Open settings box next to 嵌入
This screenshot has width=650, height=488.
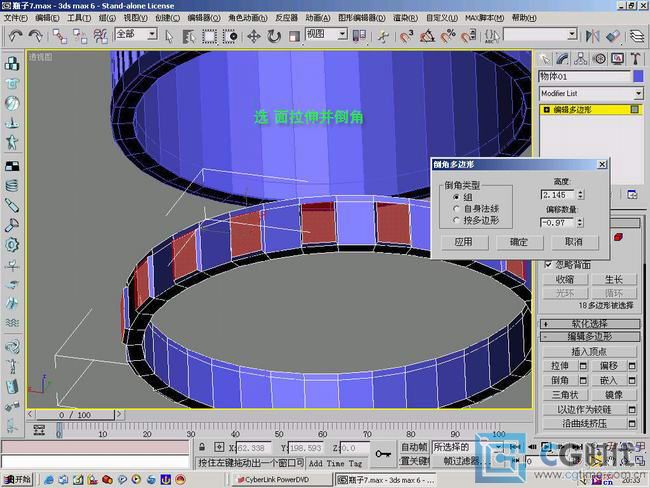point(632,380)
